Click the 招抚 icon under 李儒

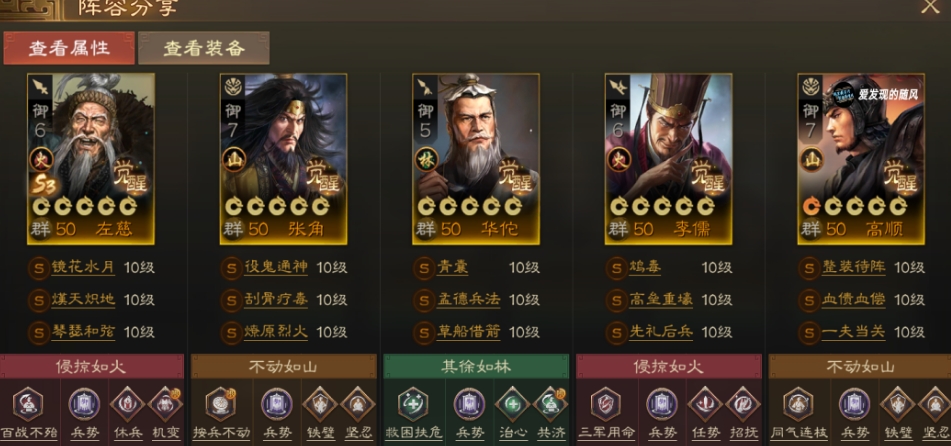(743, 404)
